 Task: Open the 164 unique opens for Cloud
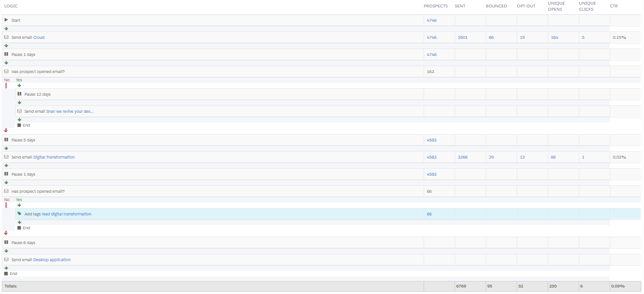point(554,37)
